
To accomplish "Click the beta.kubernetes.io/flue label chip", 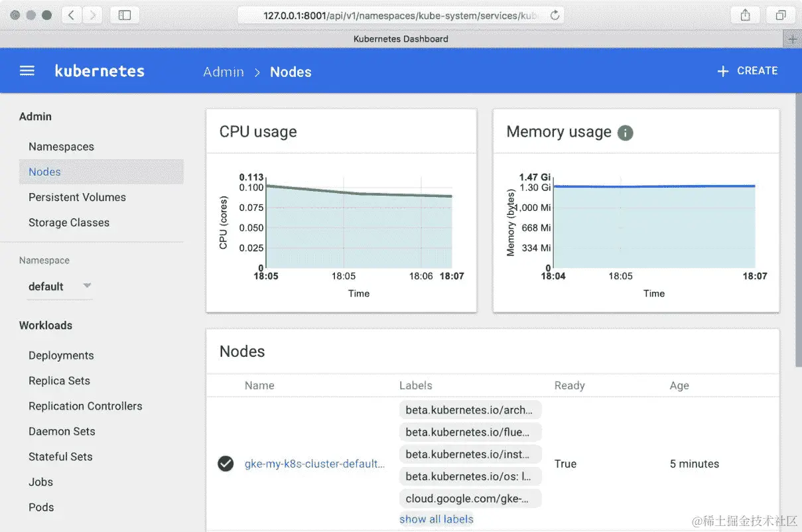I will pos(470,432).
